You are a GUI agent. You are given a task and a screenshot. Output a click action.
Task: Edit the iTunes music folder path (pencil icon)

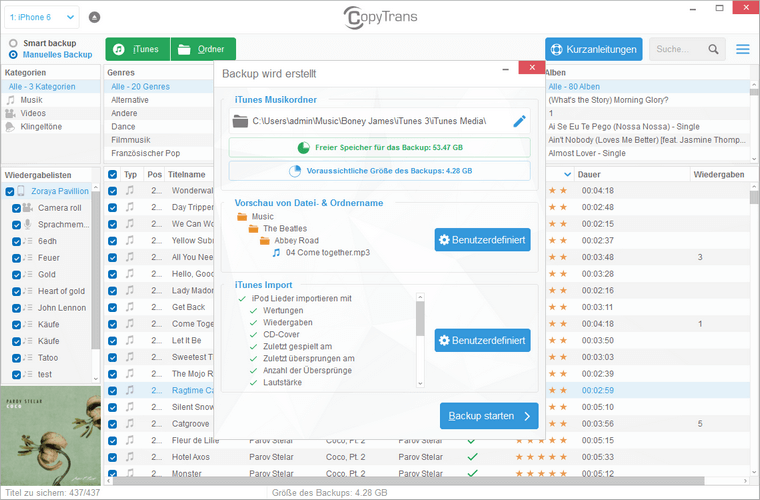519,121
